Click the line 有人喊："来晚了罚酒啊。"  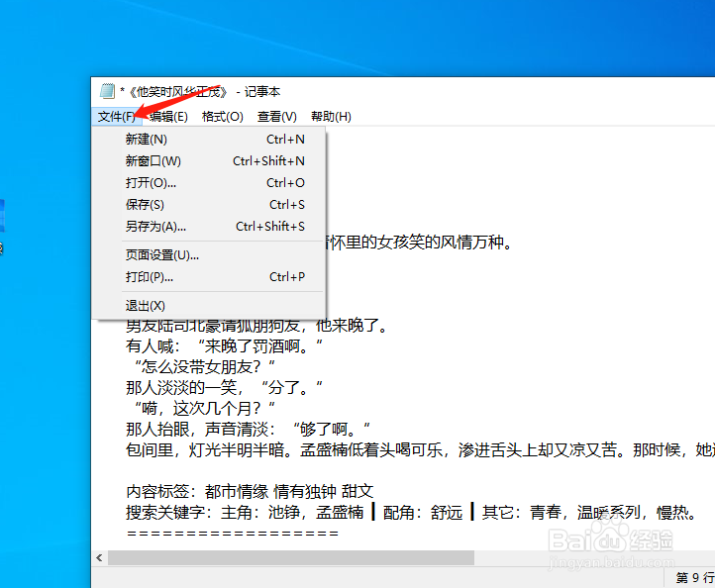tap(225, 346)
